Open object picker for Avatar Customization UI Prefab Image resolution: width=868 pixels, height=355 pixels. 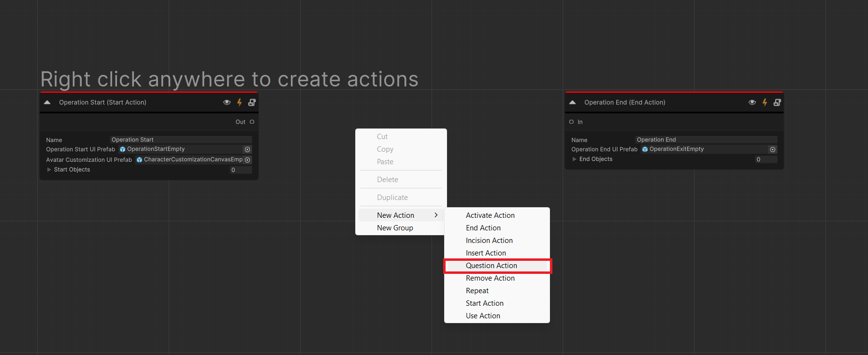click(247, 160)
